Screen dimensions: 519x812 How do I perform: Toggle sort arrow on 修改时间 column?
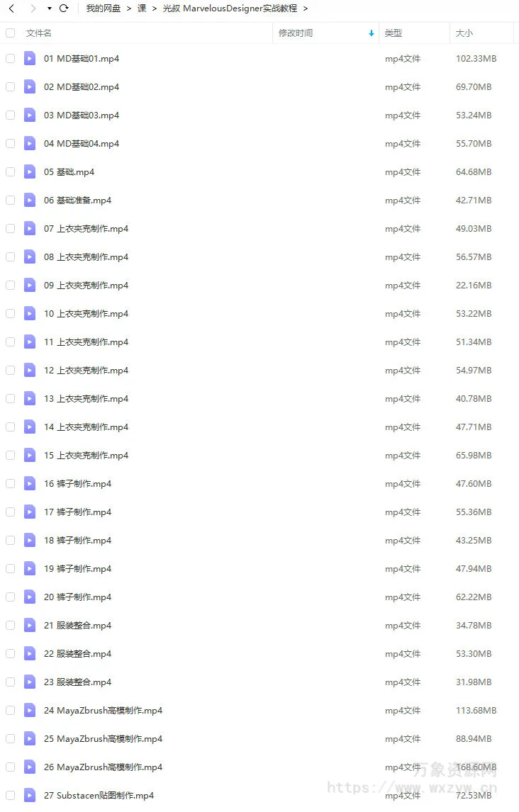[x=372, y=33]
